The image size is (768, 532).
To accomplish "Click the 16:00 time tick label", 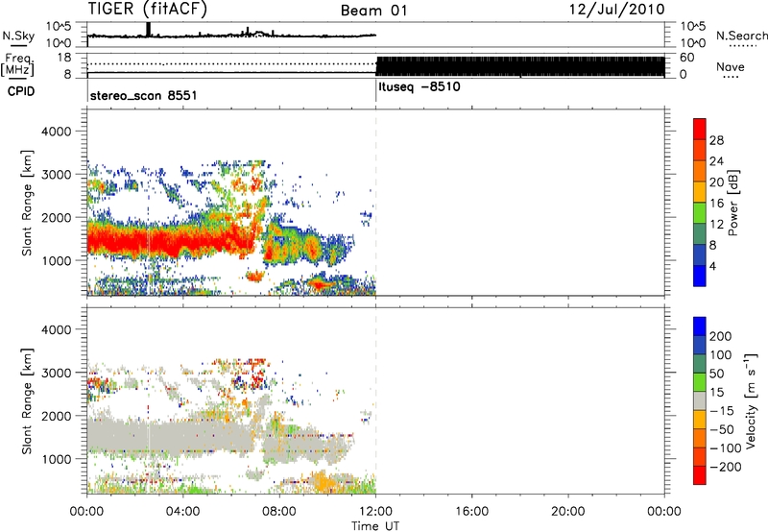I will [471, 512].
